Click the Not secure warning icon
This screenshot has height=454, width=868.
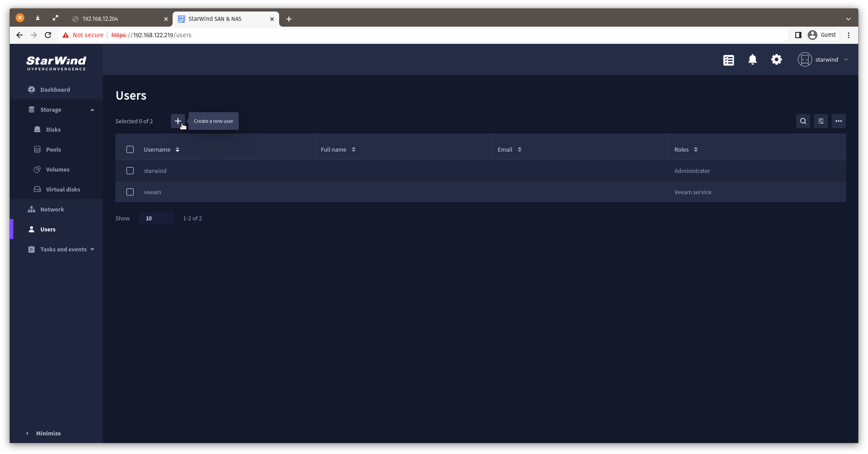click(66, 35)
